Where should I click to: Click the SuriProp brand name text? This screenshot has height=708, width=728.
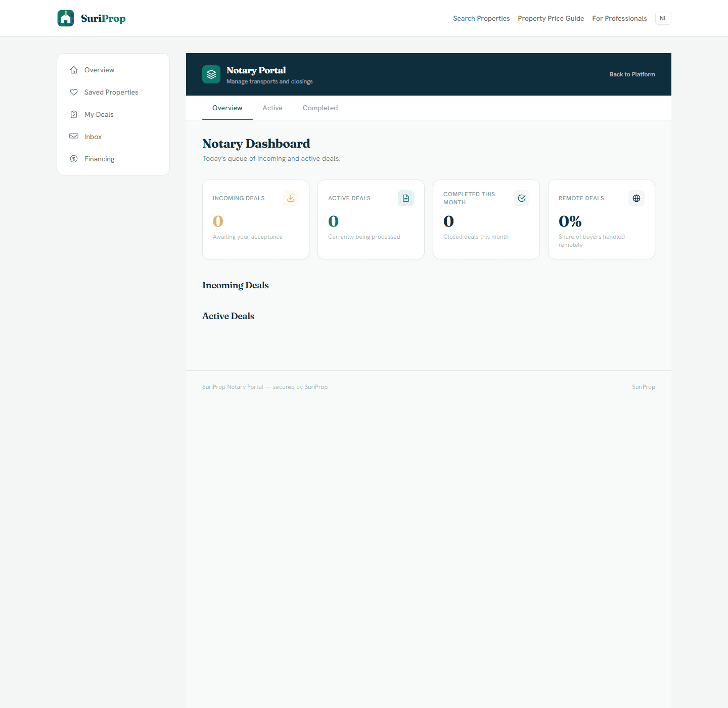tap(103, 18)
